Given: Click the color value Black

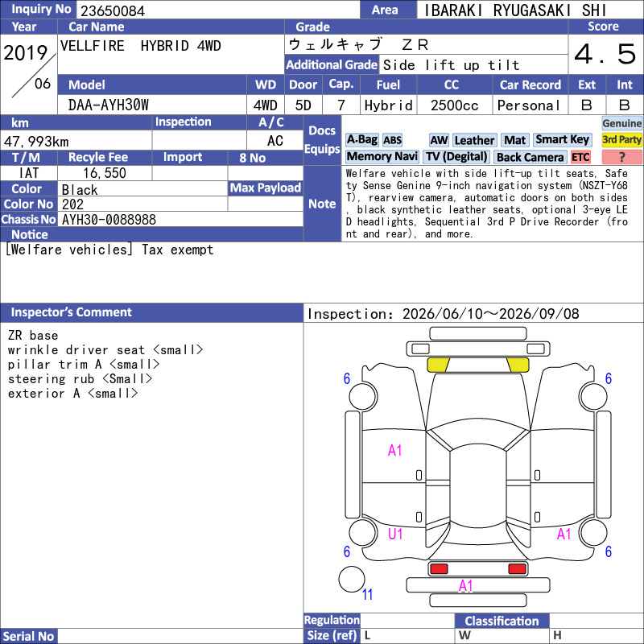Looking at the screenshot, I should (x=80, y=190).
